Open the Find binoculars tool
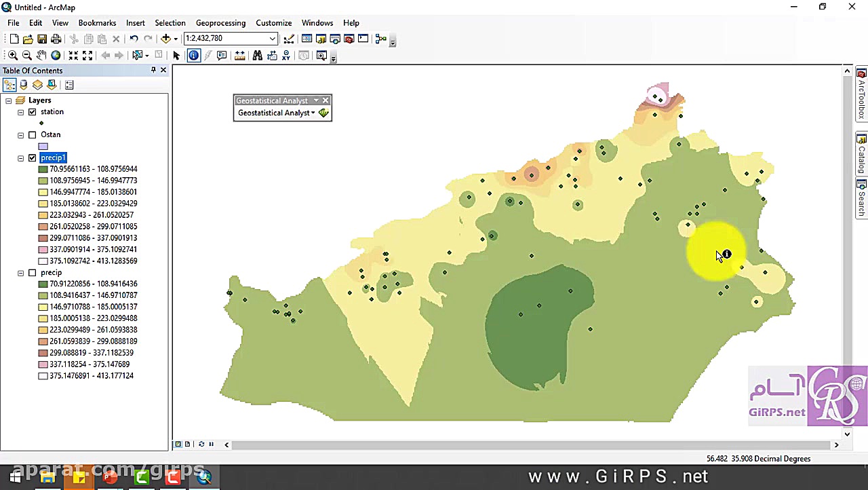The width and height of the screenshot is (868, 490). [257, 56]
